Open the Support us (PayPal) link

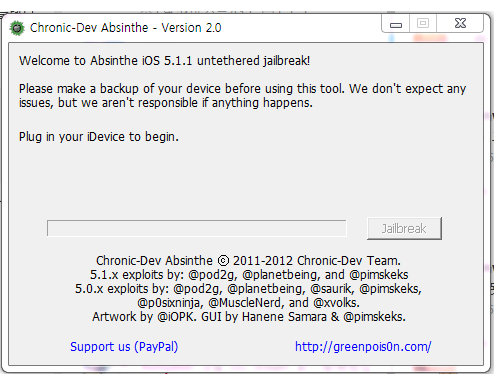(124, 347)
